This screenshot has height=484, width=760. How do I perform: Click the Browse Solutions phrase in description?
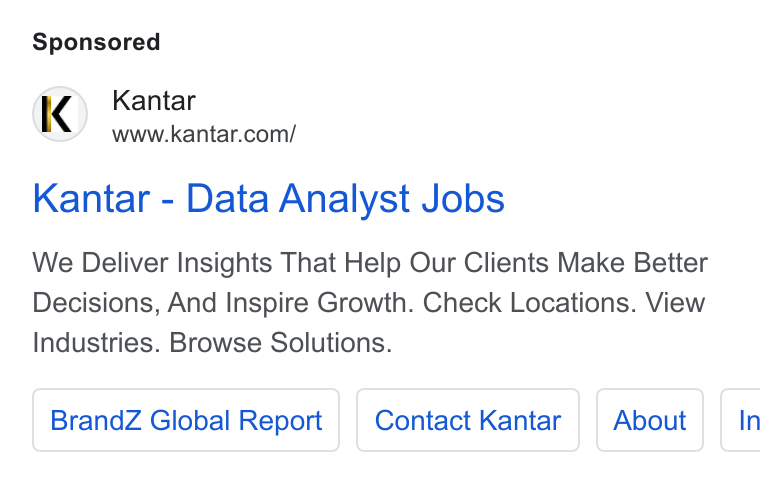point(280,343)
